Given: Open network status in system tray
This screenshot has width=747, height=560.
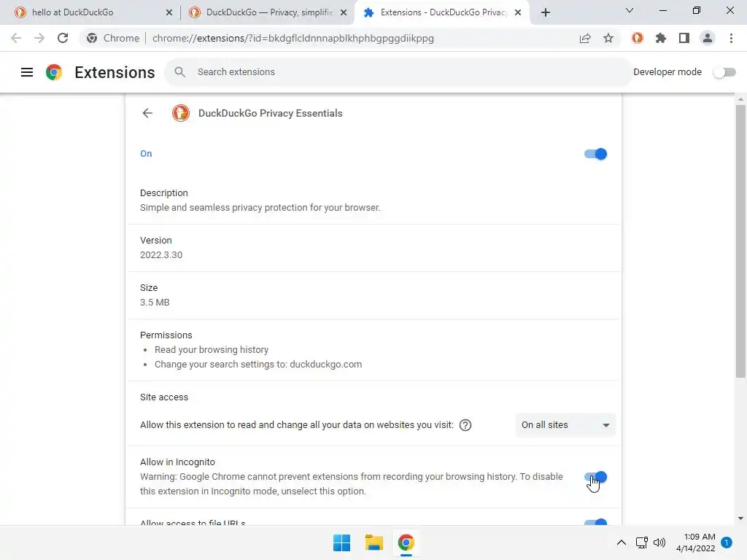Looking at the screenshot, I should (642, 542).
